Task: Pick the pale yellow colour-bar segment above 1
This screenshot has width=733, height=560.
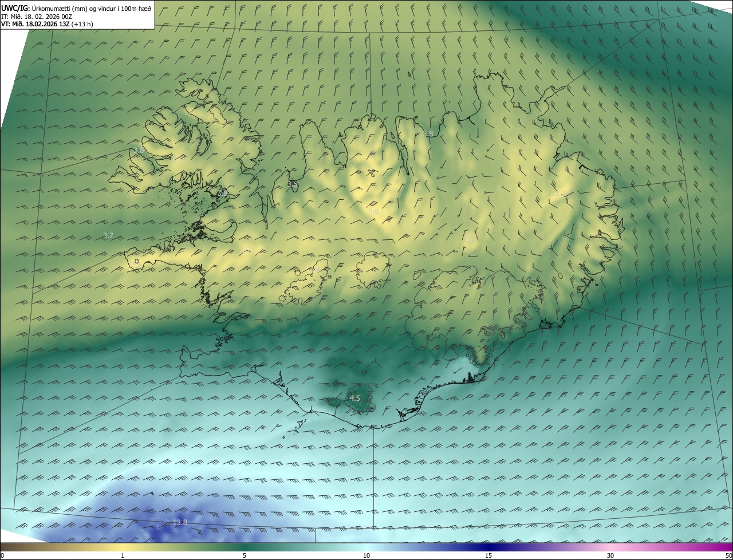Action: click(x=123, y=547)
